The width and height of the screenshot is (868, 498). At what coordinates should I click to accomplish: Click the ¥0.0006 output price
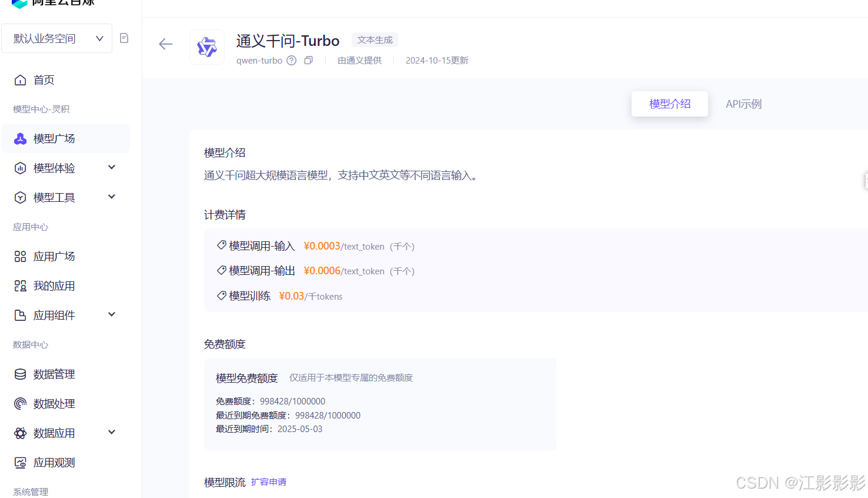click(x=322, y=271)
